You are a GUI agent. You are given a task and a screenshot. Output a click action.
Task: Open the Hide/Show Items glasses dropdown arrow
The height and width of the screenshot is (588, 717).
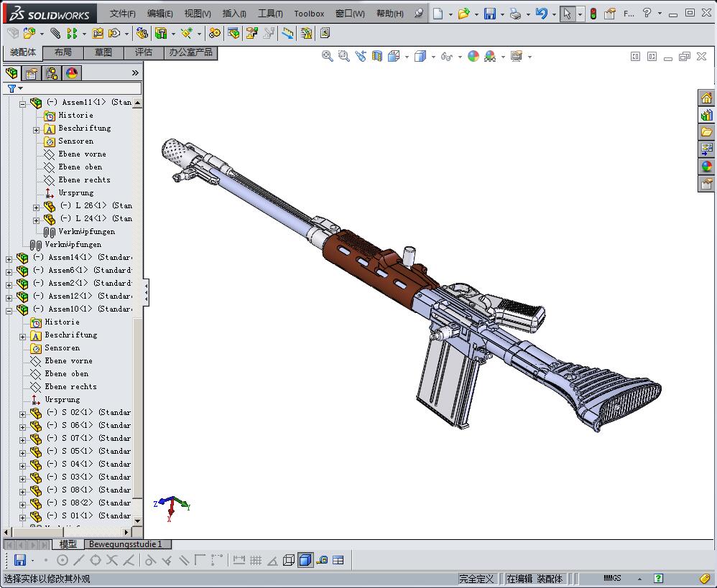coord(459,57)
